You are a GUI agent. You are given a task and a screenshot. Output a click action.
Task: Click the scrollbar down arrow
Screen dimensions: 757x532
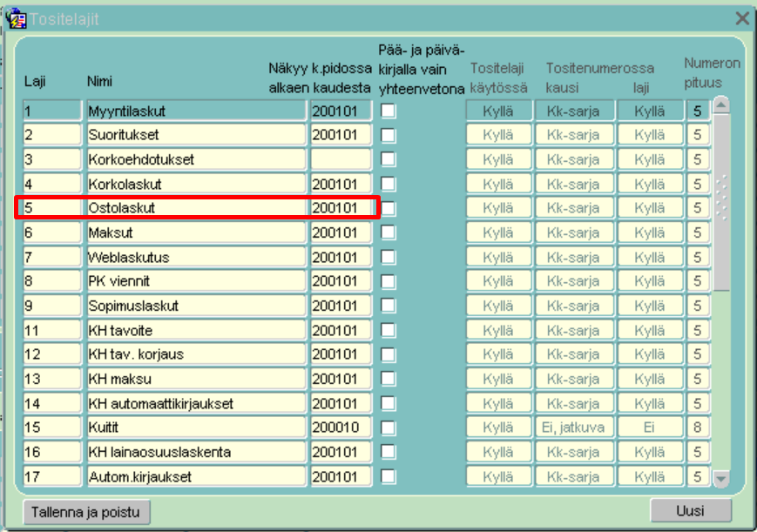coord(721,479)
